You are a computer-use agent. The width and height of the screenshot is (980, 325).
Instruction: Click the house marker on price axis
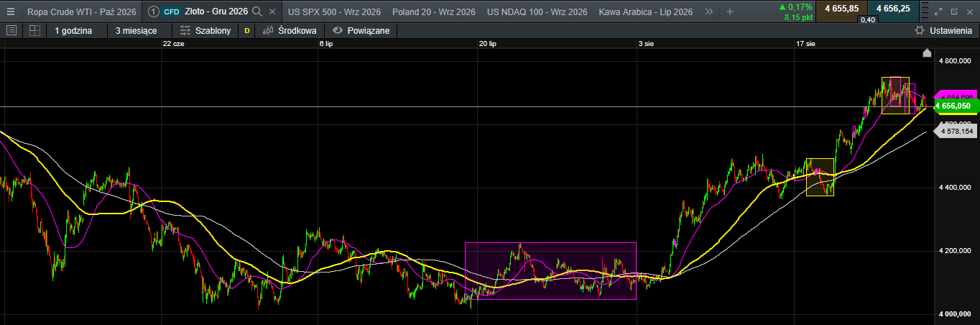click(927, 53)
